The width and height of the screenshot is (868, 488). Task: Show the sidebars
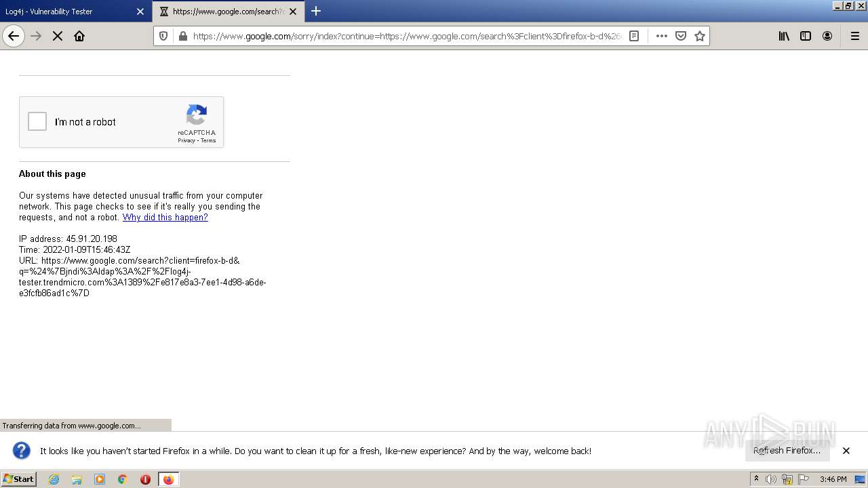click(x=806, y=36)
